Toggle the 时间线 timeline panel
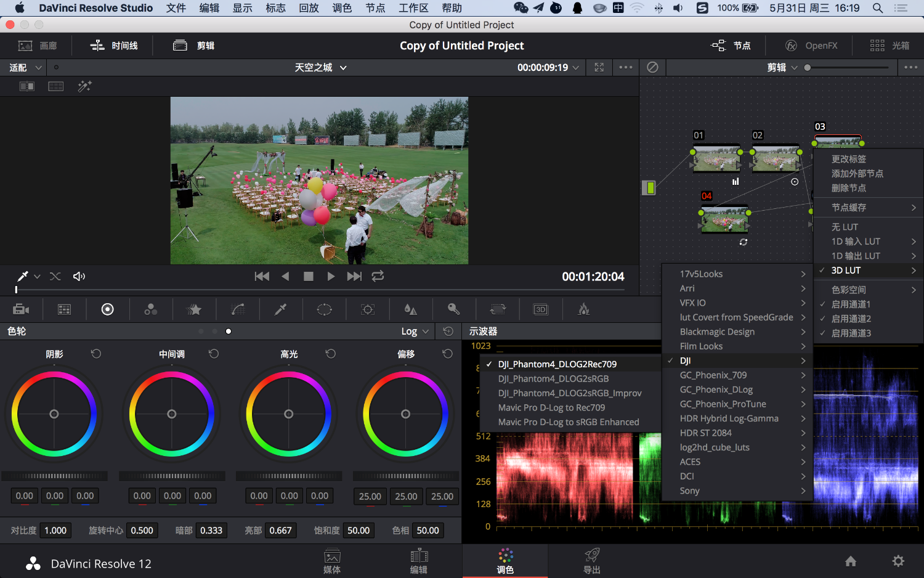This screenshot has width=924, height=578. [x=114, y=46]
